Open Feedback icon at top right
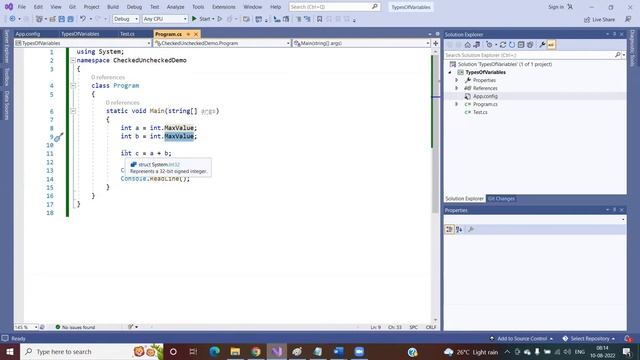The height and width of the screenshot is (360, 640). (628, 19)
